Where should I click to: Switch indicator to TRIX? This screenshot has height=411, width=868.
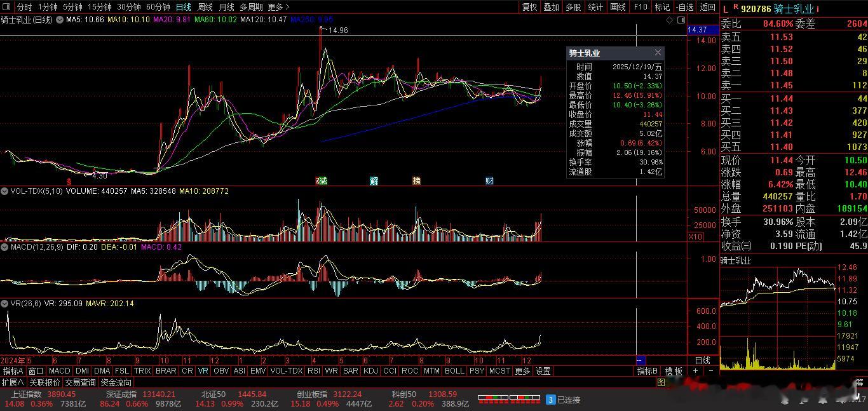[x=142, y=371]
